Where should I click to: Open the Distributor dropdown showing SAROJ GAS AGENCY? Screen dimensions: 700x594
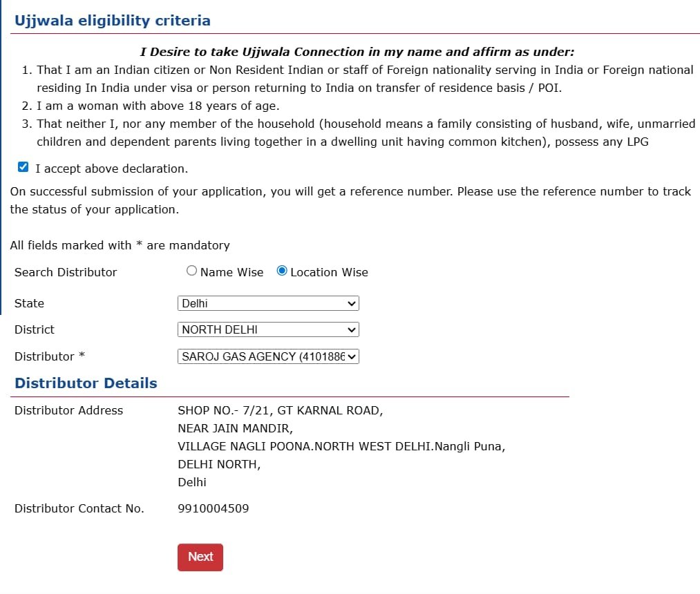268,356
